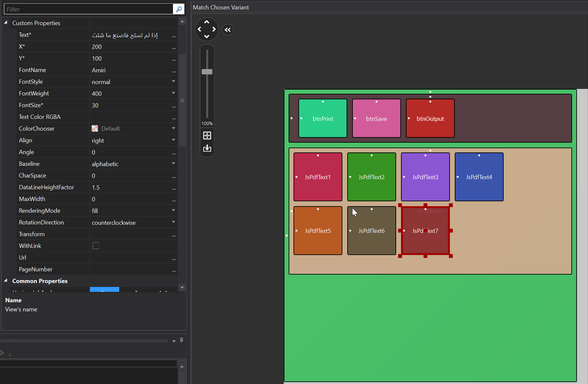The image size is (588, 384).
Task: Click the filter search magnifier icon
Action: [179, 9]
